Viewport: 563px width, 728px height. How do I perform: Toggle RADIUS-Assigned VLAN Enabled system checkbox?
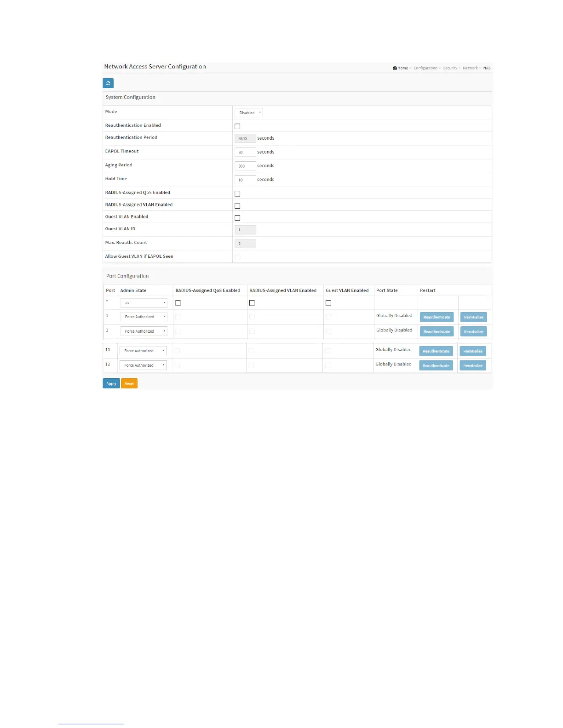tap(237, 206)
